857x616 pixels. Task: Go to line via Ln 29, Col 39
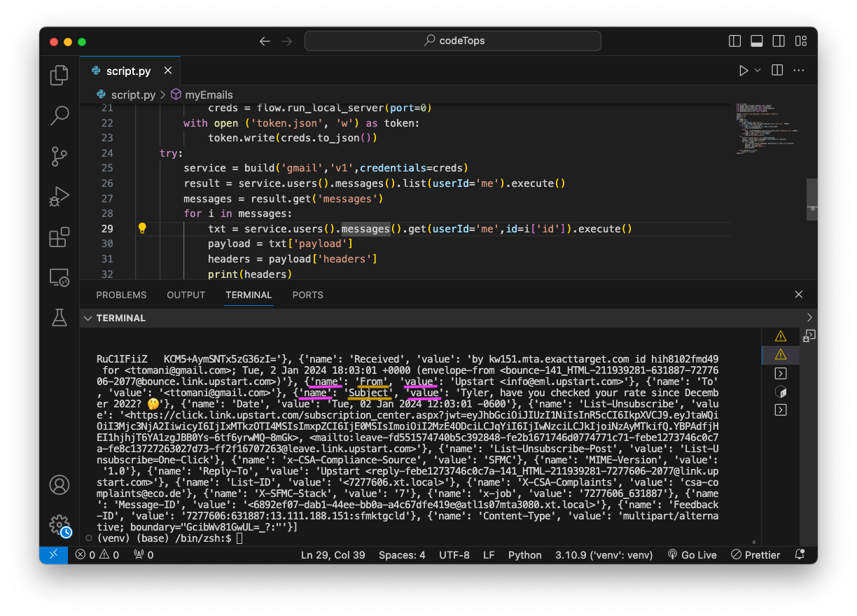point(333,555)
